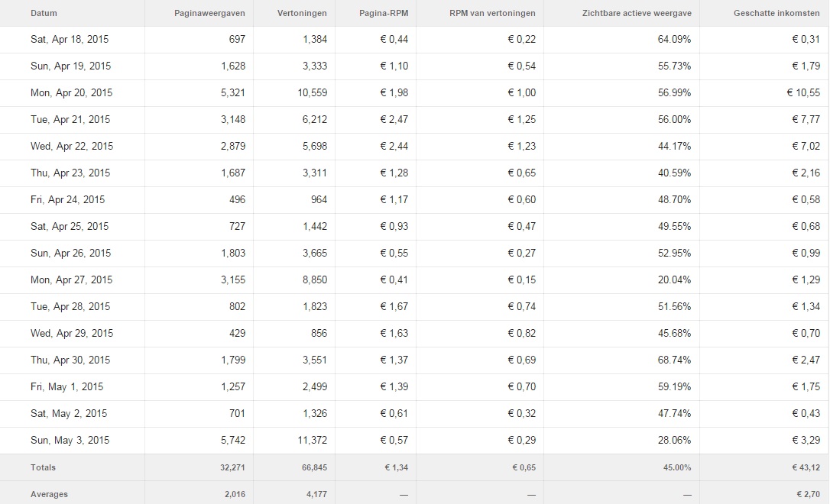Select the Sun, May 3, 2015 row
This screenshot has height=504, width=830.
tap(414, 440)
